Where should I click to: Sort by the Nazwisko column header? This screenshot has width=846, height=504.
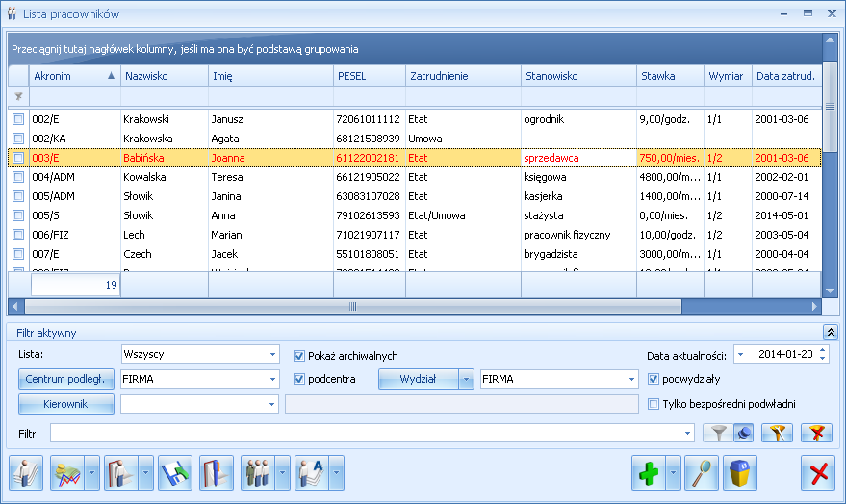coord(165,76)
